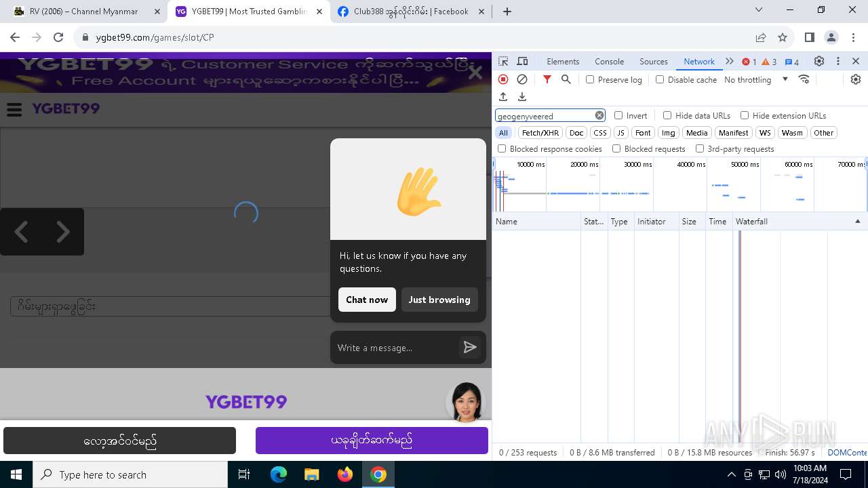Open a new Chrome tab
Image resolution: width=868 pixels, height=488 pixels.
click(x=507, y=11)
